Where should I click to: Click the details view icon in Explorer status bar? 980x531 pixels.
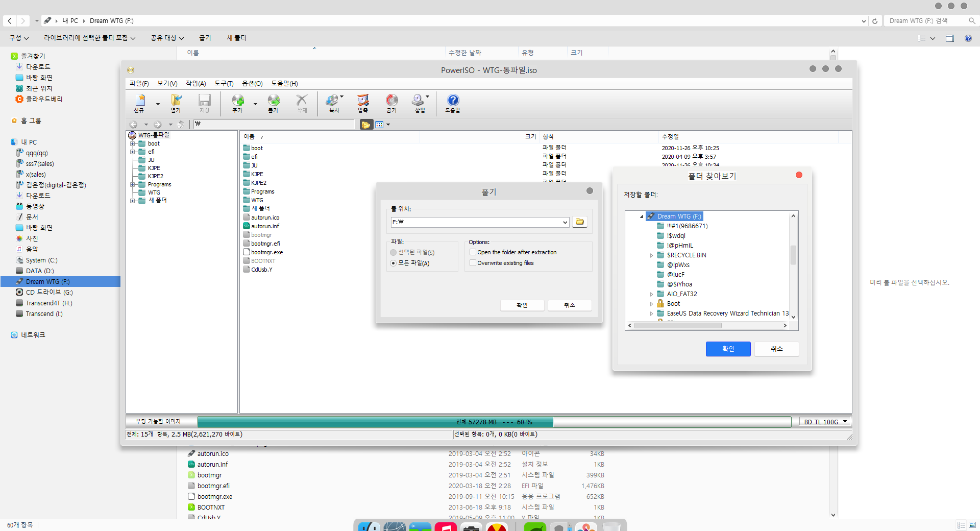(x=962, y=525)
